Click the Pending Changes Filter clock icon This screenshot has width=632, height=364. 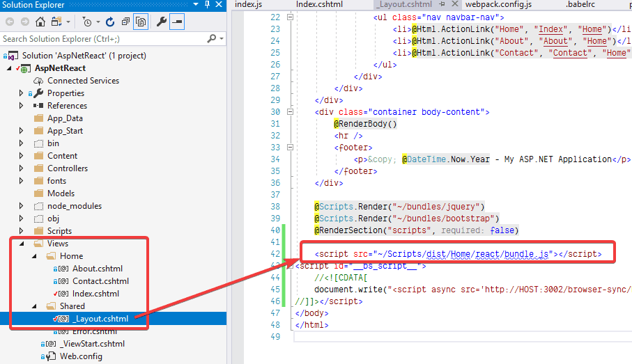pos(86,22)
